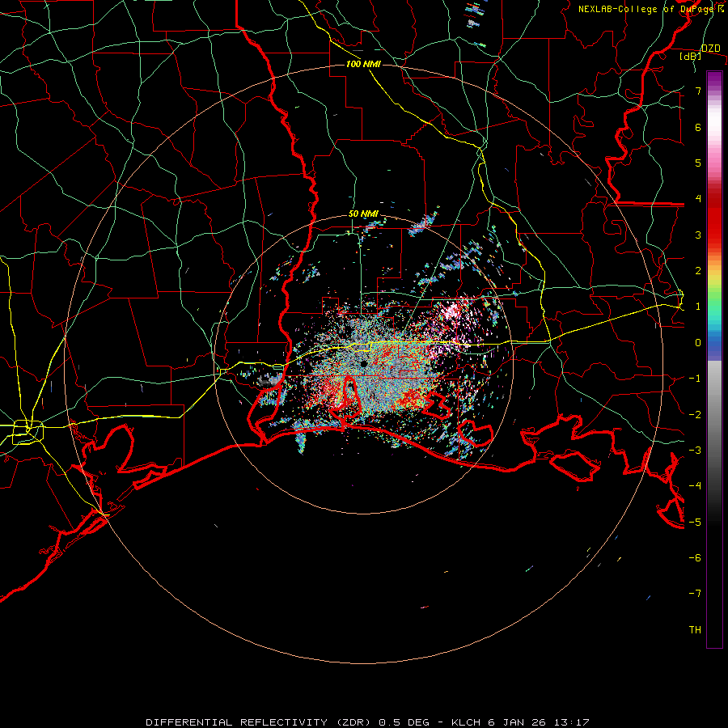The image size is (728, 728).
Task: Click the 5 value on the scale
Action: pyautogui.click(x=698, y=163)
